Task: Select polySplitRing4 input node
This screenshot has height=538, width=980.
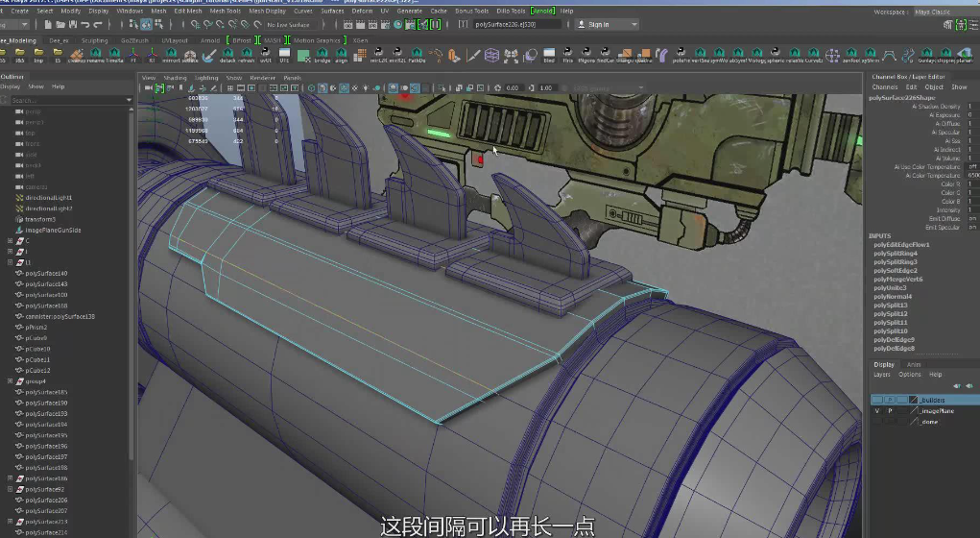Action: [895, 254]
